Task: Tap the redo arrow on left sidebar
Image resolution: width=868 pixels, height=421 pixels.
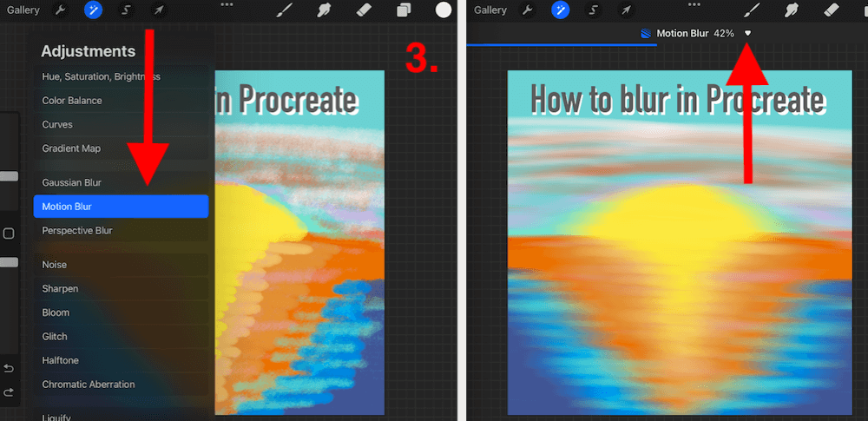Action: 9,392
